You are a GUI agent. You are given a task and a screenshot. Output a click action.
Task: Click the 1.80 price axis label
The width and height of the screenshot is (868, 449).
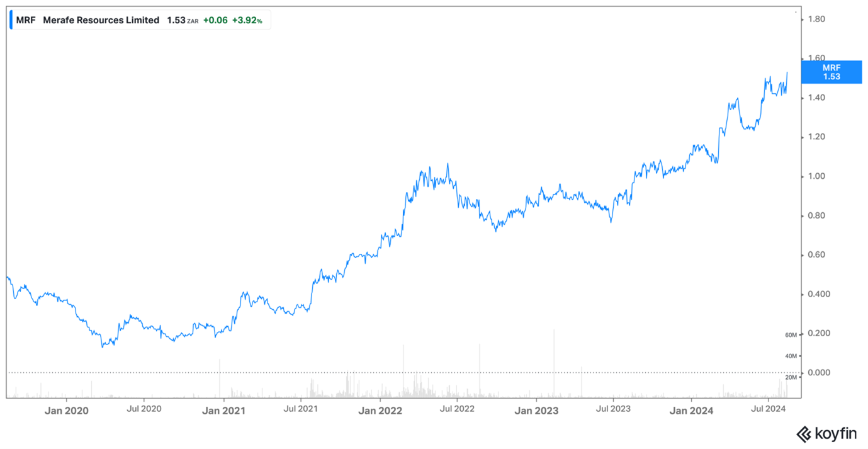tap(816, 20)
